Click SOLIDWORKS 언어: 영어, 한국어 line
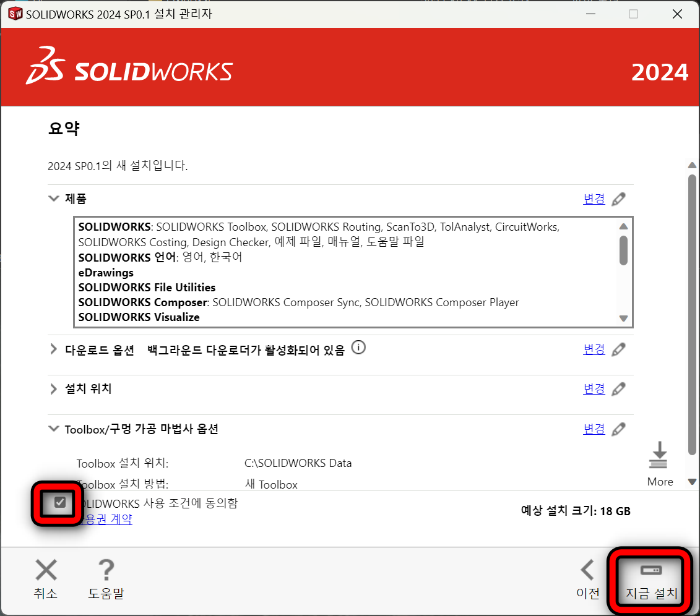The image size is (700, 616). [x=160, y=257]
